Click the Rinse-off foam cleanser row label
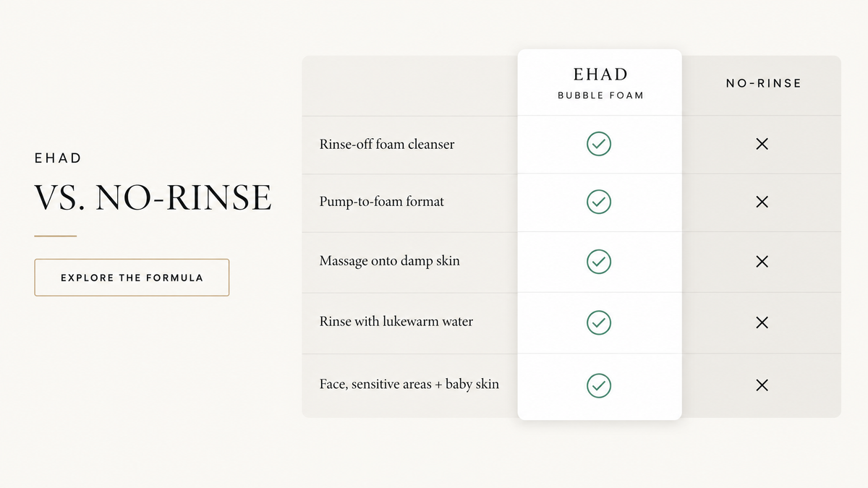This screenshot has height=488, width=868. click(x=387, y=144)
